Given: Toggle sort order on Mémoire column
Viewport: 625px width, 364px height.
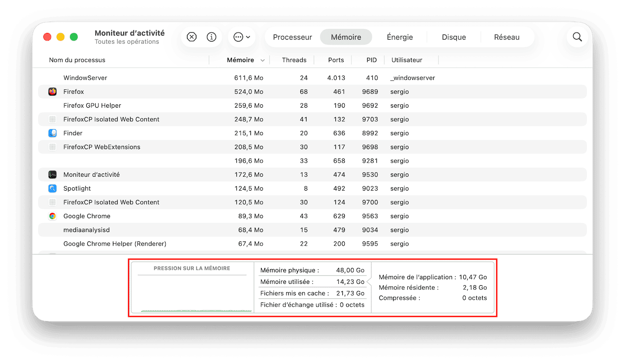Looking at the screenshot, I should 241,60.
